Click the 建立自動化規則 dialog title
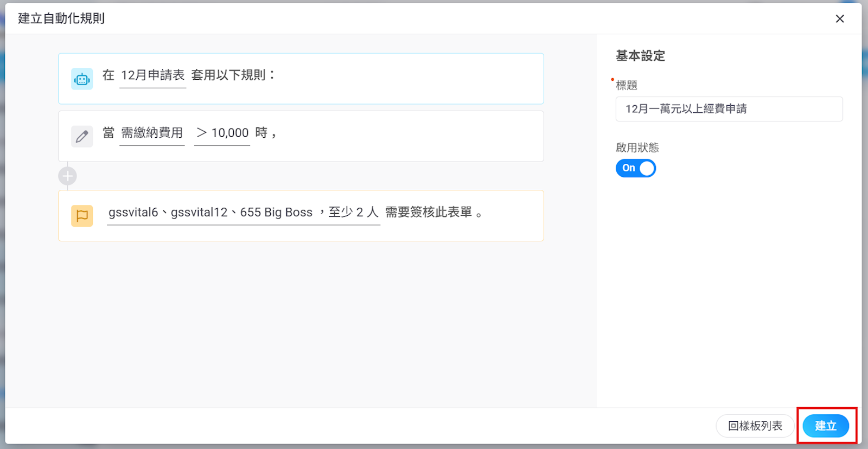The image size is (868, 449). pos(61,18)
